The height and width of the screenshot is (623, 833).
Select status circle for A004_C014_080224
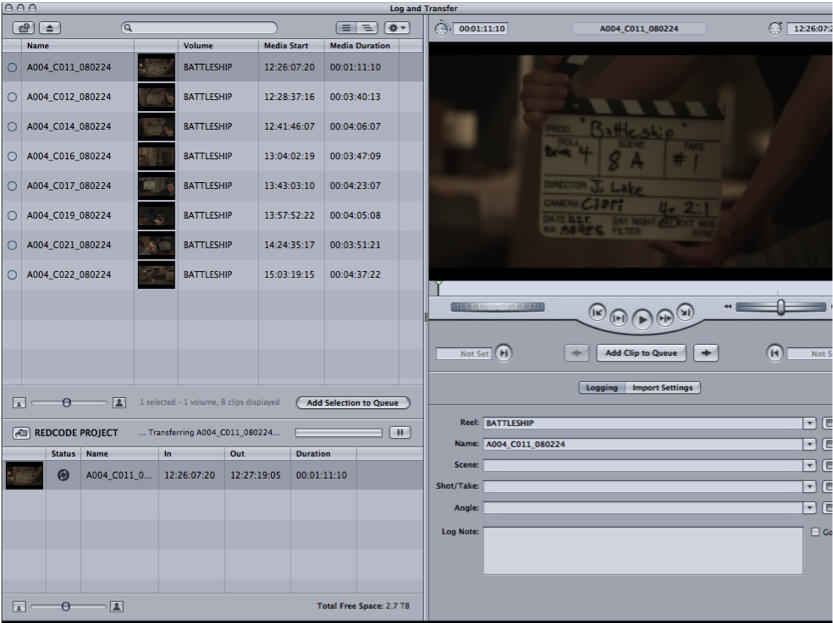tap(12, 127)
